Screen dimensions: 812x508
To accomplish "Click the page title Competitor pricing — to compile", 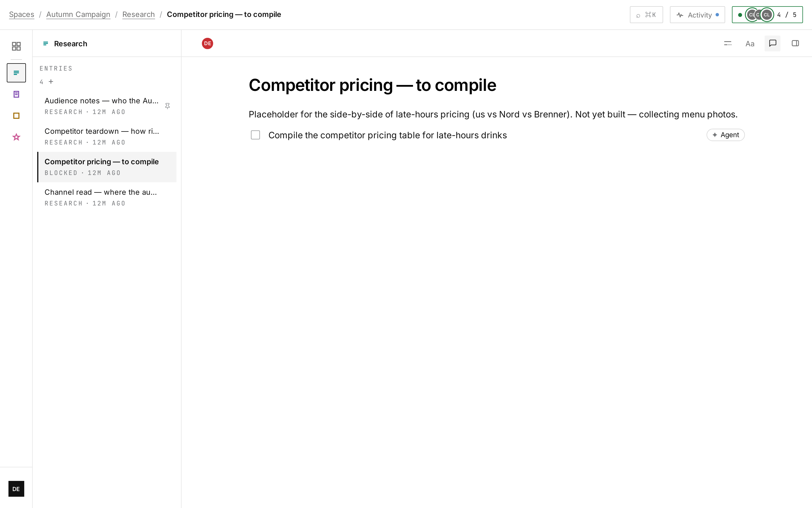I will click(x=372, y=85).
